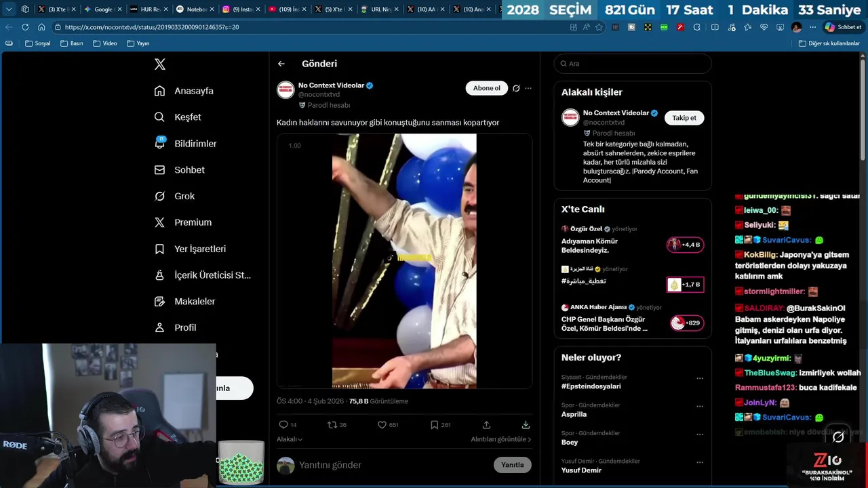Screen dimensions: 868x488
Task: Open the post's three-dot more menu
Action: [x=528, y=88]
